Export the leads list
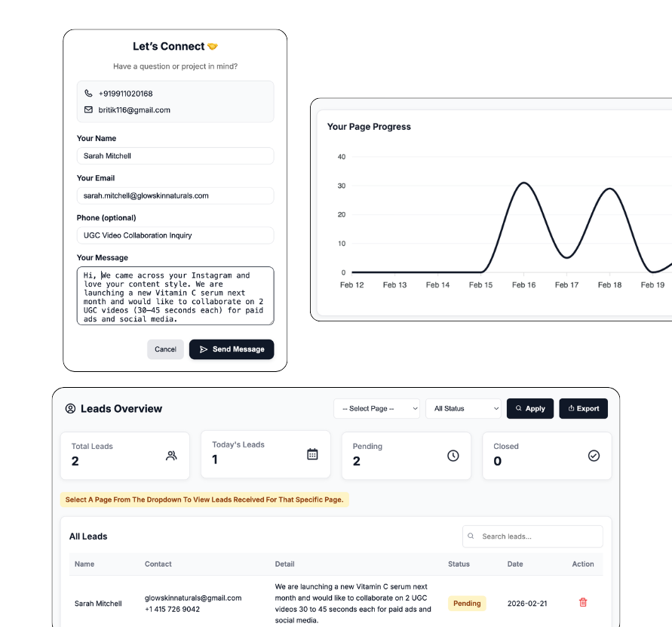 point(583,408)
